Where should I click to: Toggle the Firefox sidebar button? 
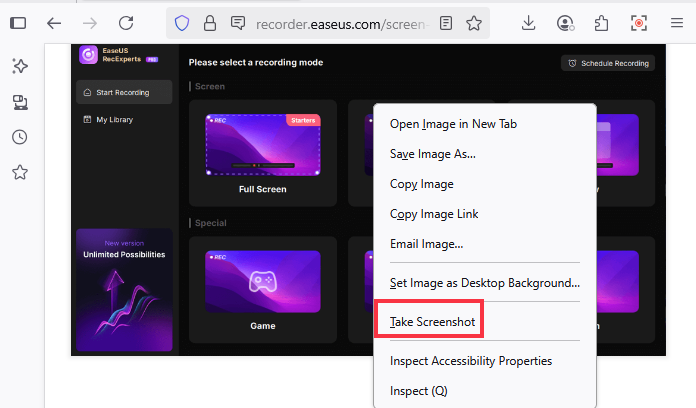coord(18,23)
